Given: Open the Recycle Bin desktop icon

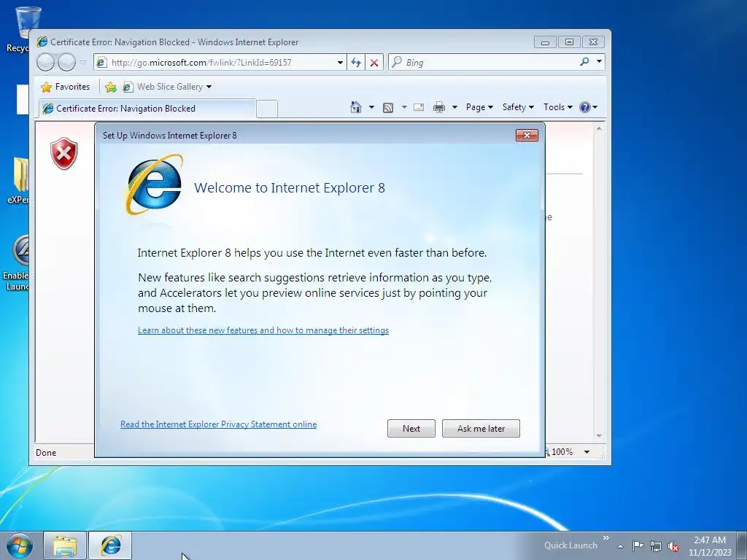Looking at the screenshot, I should (21, 29).
